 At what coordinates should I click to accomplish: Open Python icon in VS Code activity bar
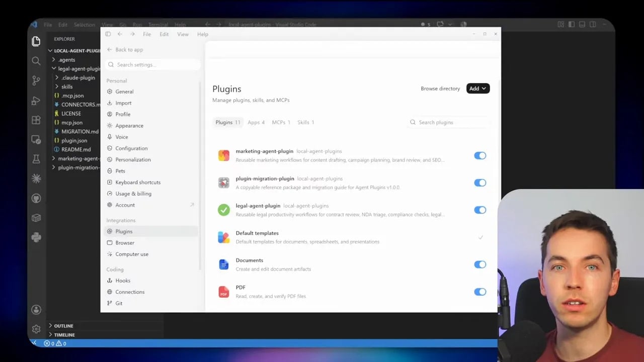pyautogui.click(x=36, y=237)
